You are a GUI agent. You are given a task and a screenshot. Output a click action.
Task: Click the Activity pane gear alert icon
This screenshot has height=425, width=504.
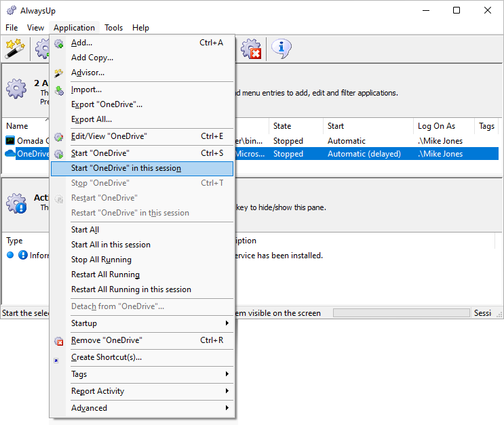[x=16, y=203]
